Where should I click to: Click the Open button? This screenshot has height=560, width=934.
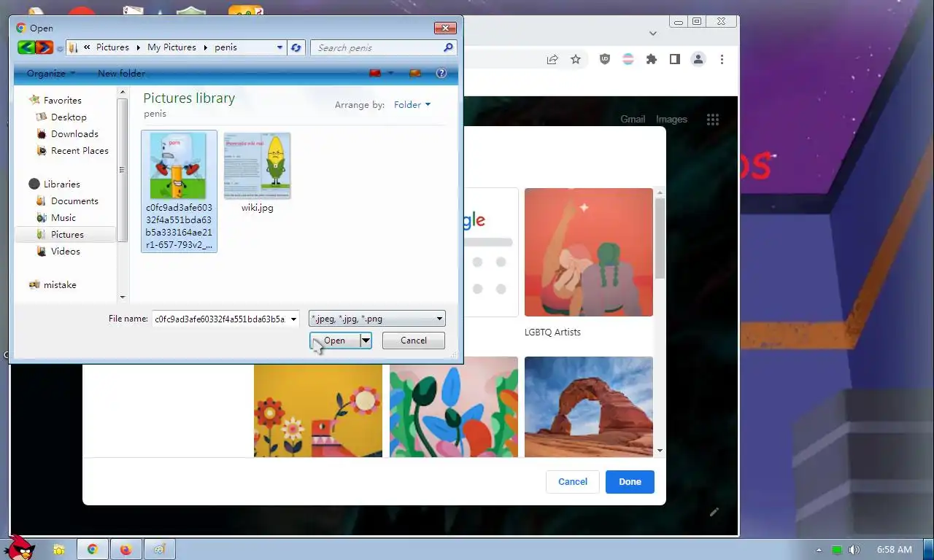tap(335, 341)
